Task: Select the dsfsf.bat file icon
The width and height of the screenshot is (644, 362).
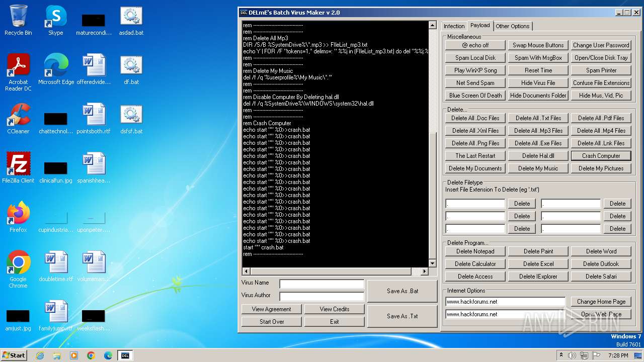Action: pyautogui.click(x=131, y=119)
